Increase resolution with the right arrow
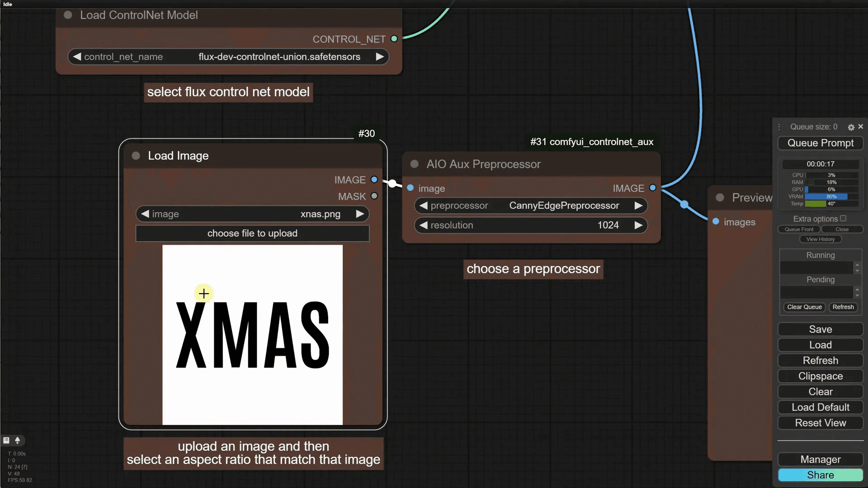The width and height of the screenshot is (868, 488). (x=638, y=225)
